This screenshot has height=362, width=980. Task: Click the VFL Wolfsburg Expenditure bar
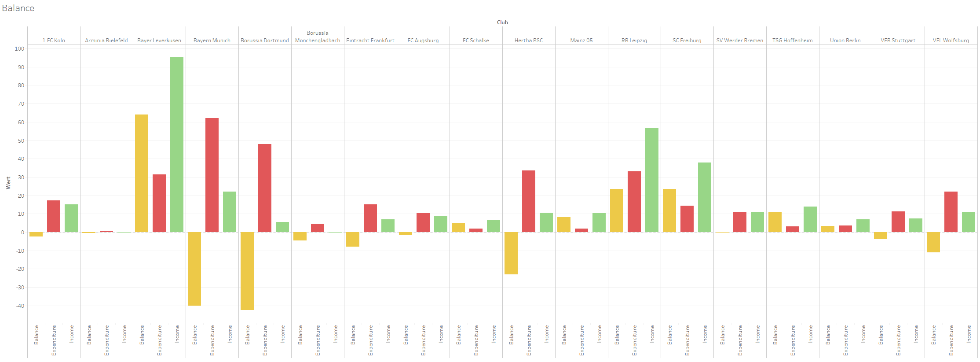951,212
